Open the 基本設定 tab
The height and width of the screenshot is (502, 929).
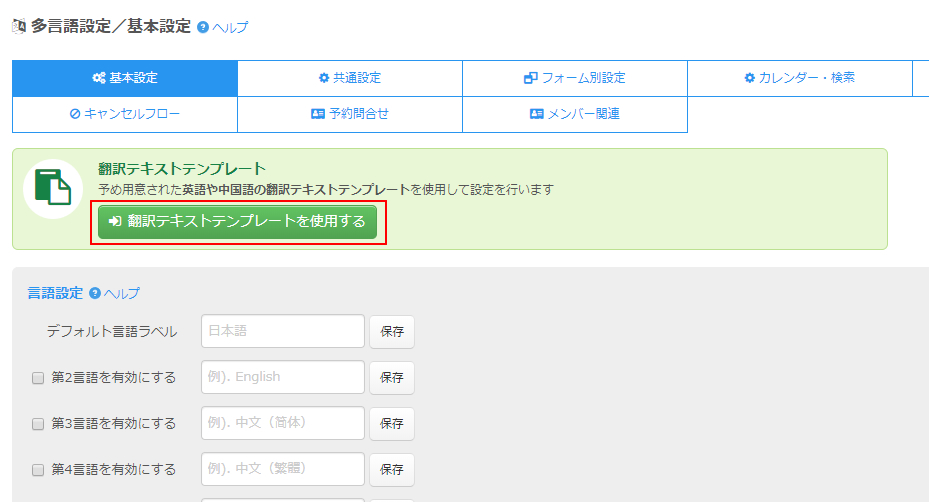[x=125, y=78]
